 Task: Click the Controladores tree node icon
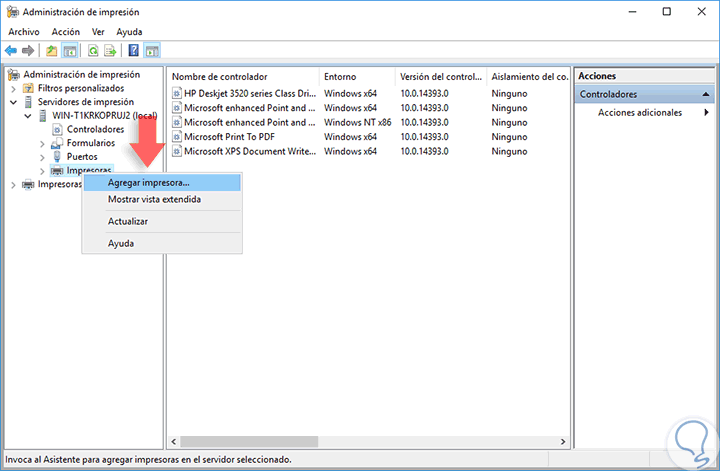(57, 129)
